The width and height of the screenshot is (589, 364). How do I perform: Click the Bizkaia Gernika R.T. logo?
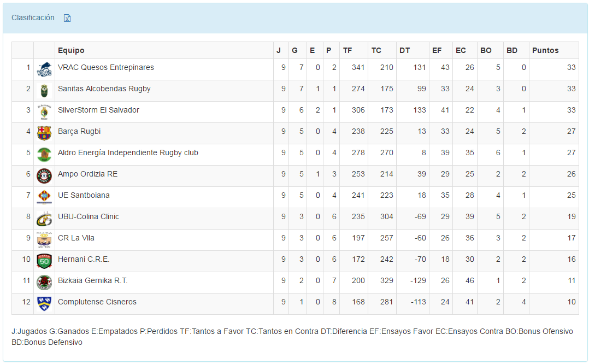44,283
